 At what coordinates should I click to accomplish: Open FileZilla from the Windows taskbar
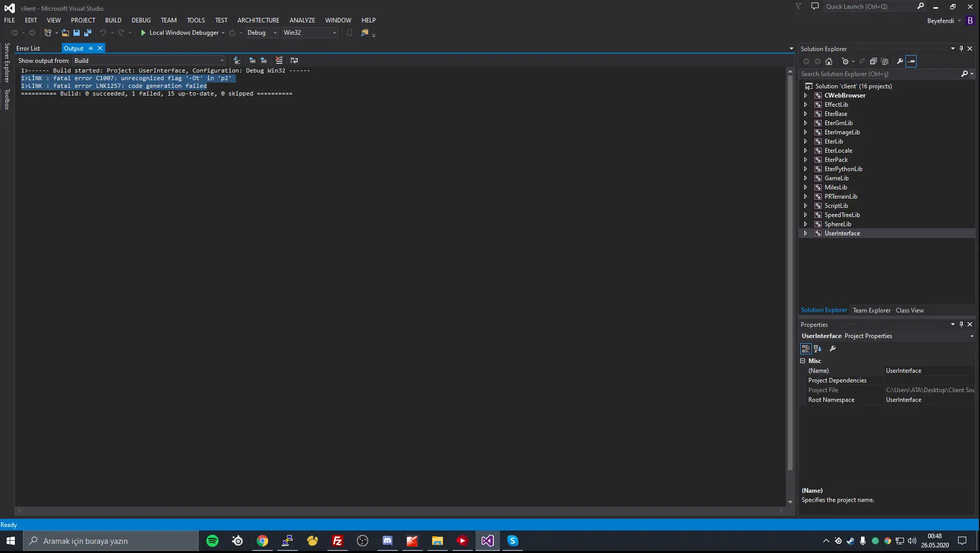click(x=338, y=541)
